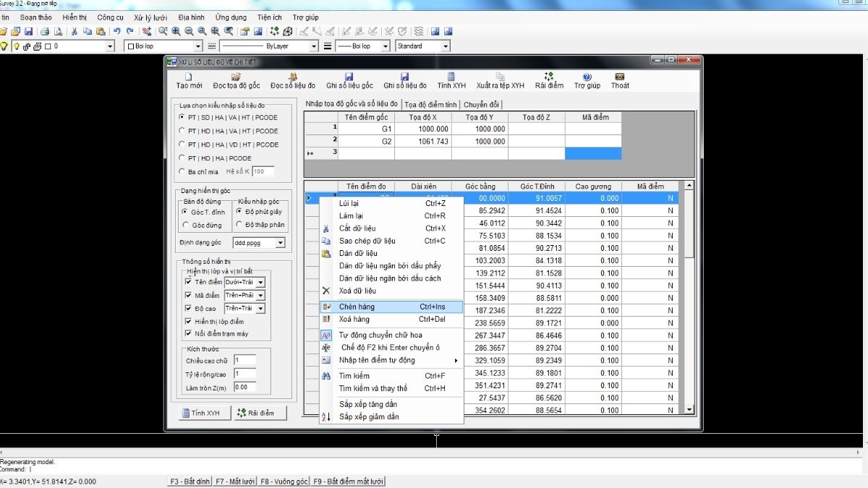Expand Nhập tên điểm tự động submenu
The image size is (868, 488).
391,360
